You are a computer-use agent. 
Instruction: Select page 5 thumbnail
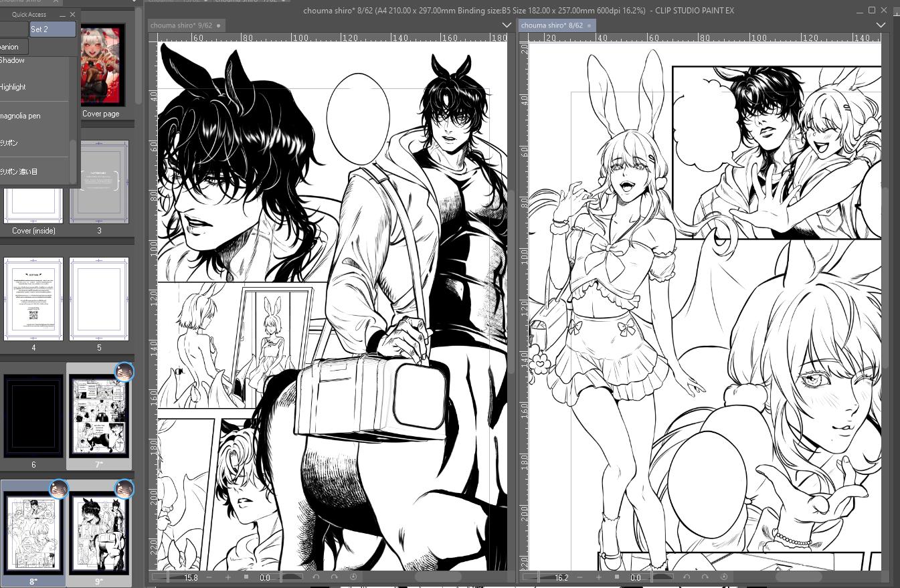click(99, 299)
